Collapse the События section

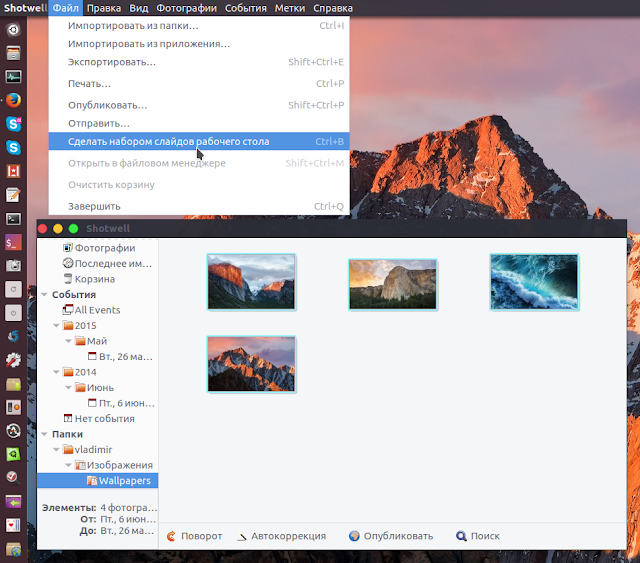tap(44, 294)
